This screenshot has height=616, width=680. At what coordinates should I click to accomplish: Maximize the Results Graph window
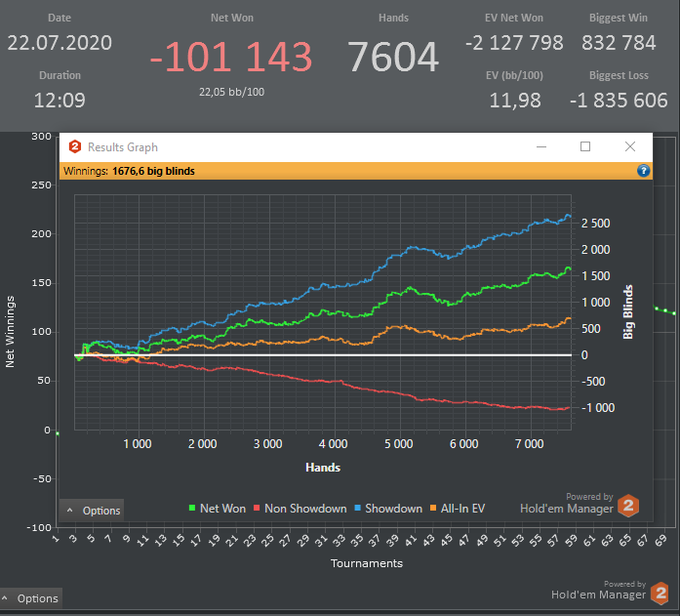(x=585, y=146)
